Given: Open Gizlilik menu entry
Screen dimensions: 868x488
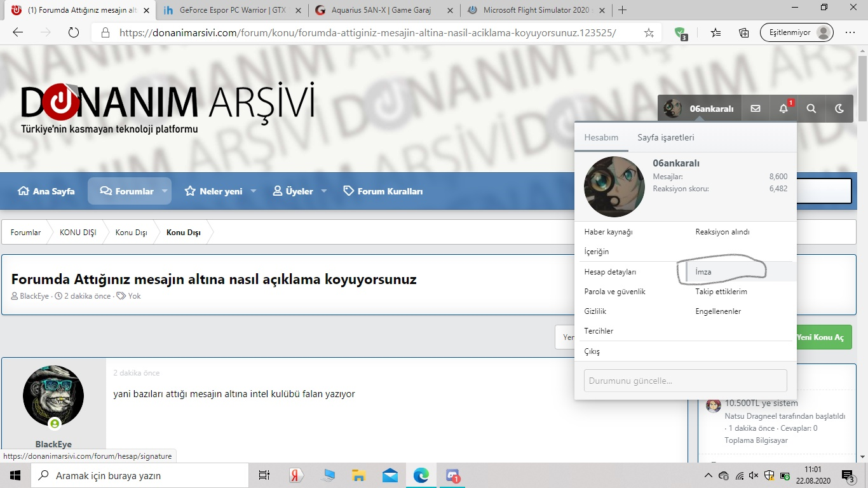Looking at the screenshot, I should pyautogui.click(x=595, y=311).
